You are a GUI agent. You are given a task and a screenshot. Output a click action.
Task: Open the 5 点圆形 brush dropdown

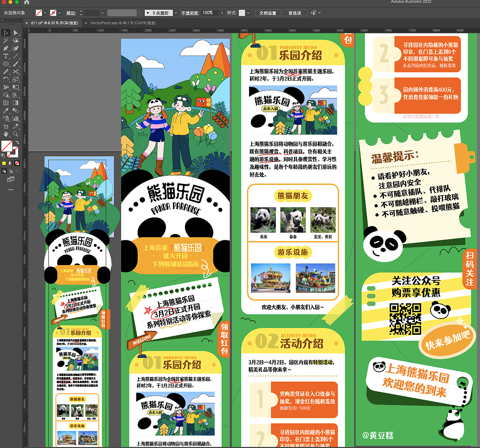[x=175, y=13]
